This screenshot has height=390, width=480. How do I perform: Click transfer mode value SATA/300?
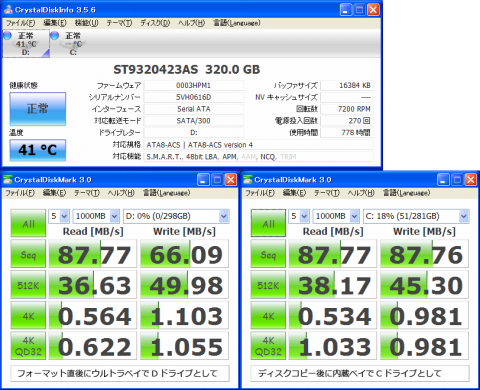pos(194,121)
